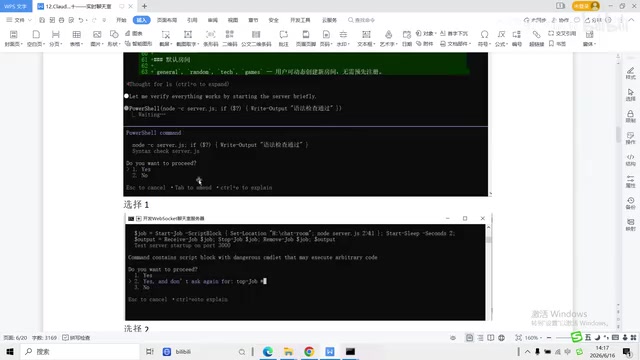Click the collaborate (协作) button
Screen dimensions: 640x360
pos(560,20)
